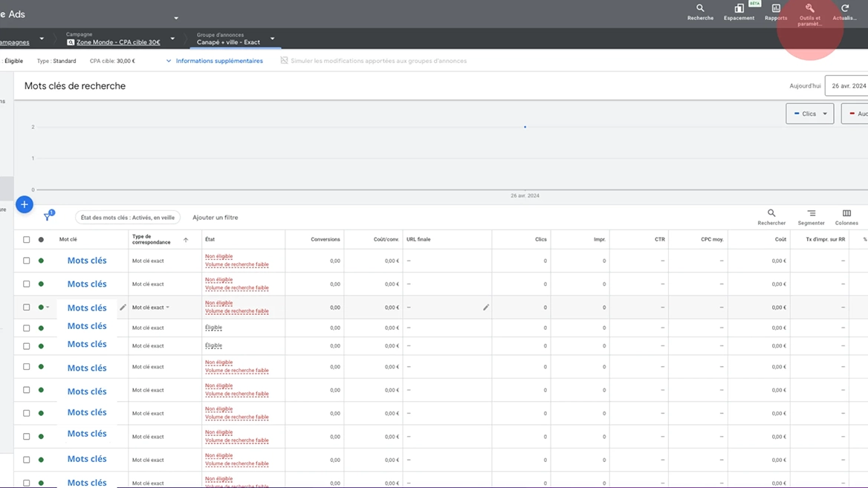The height and width of the screenshot is (488, 868).
Task: Click pencil icon beside hovered keyword name
Action: click(x=123, y=307)
